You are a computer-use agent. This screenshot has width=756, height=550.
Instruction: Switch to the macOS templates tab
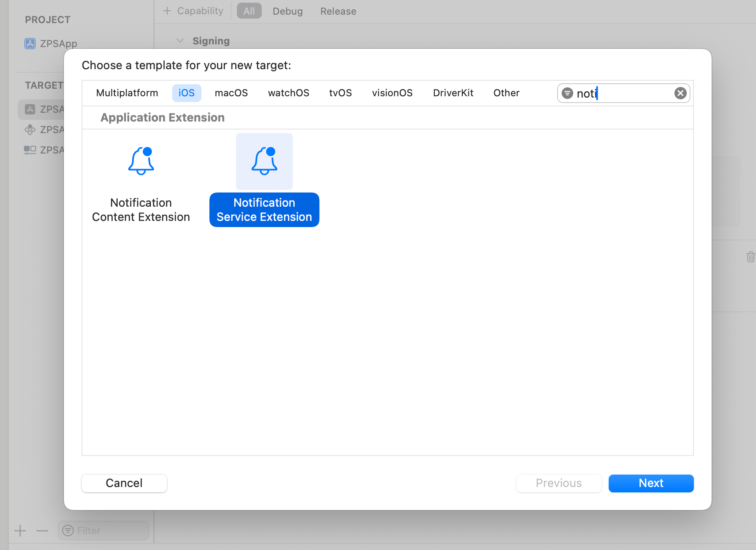click(231, 93)
